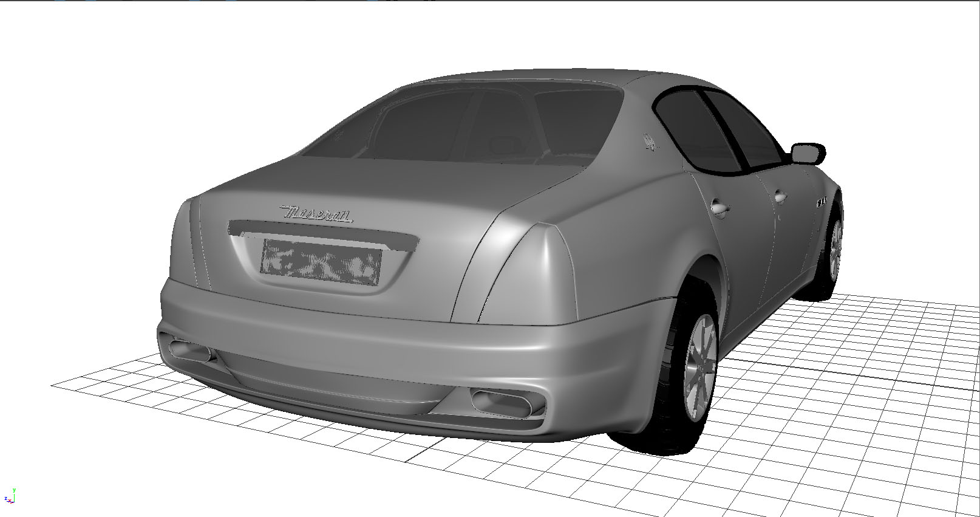Click the right taillight housing
980x517 pixels.
[x=534, y=273]
